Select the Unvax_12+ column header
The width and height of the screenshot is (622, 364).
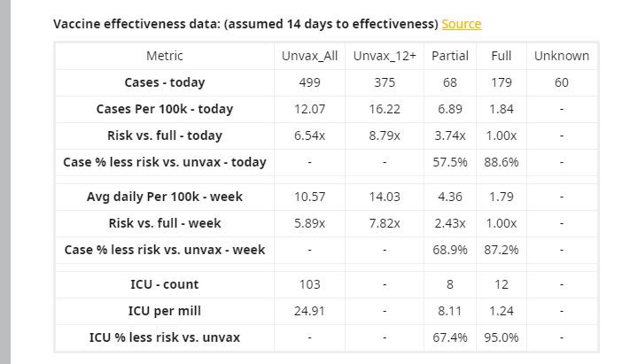click(385, 56)
